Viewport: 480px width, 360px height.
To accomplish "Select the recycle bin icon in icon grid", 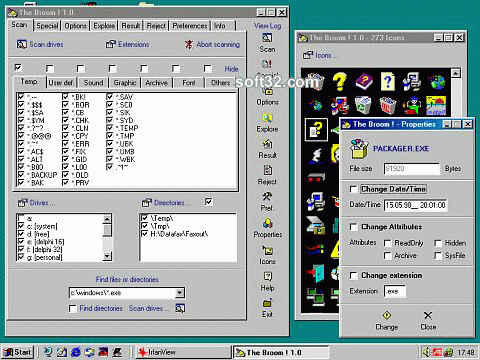I will click(363, 105).
